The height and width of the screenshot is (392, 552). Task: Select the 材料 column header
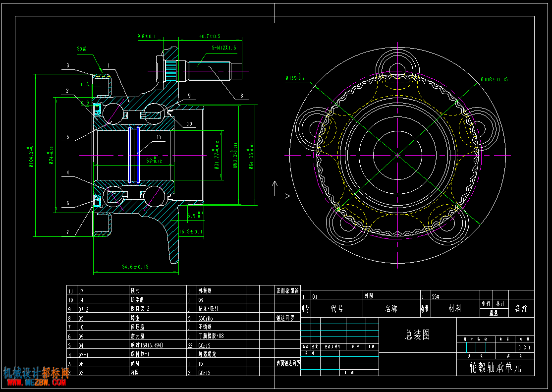(455, 309)
